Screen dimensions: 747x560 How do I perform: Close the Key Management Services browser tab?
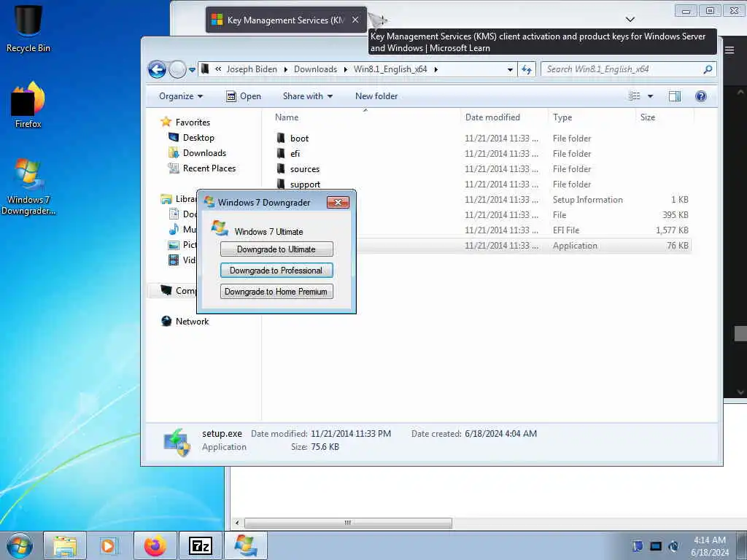[355, 20]
